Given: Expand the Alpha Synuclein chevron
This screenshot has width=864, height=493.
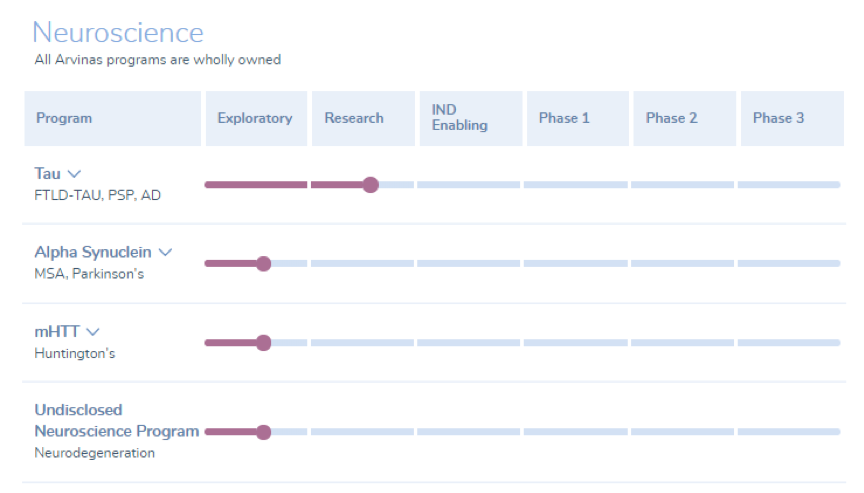Looking at the screenshot, I should click(x=165, y=253).
